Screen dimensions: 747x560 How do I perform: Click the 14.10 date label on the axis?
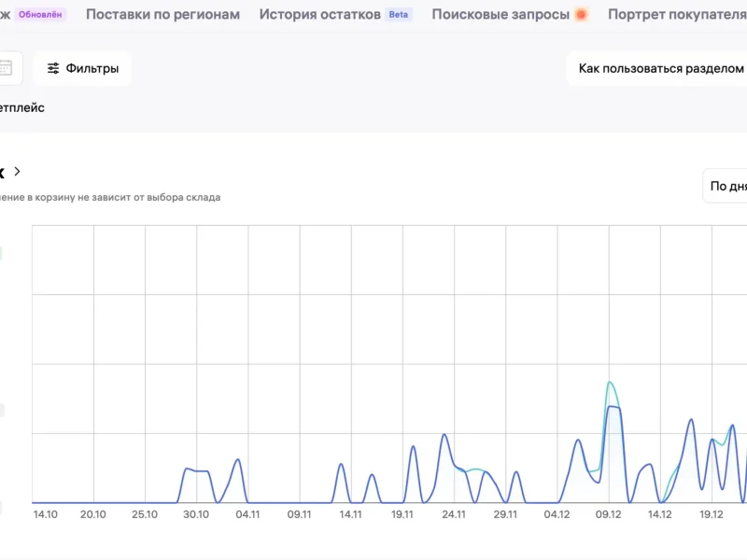(x=45, y=513)
